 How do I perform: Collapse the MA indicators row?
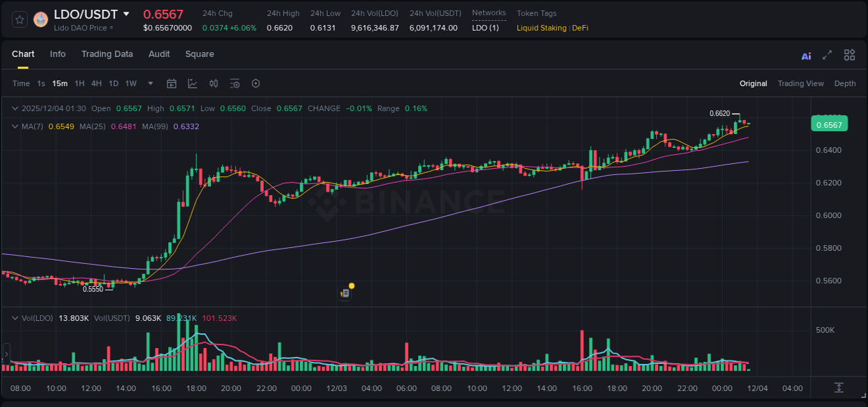14,126
